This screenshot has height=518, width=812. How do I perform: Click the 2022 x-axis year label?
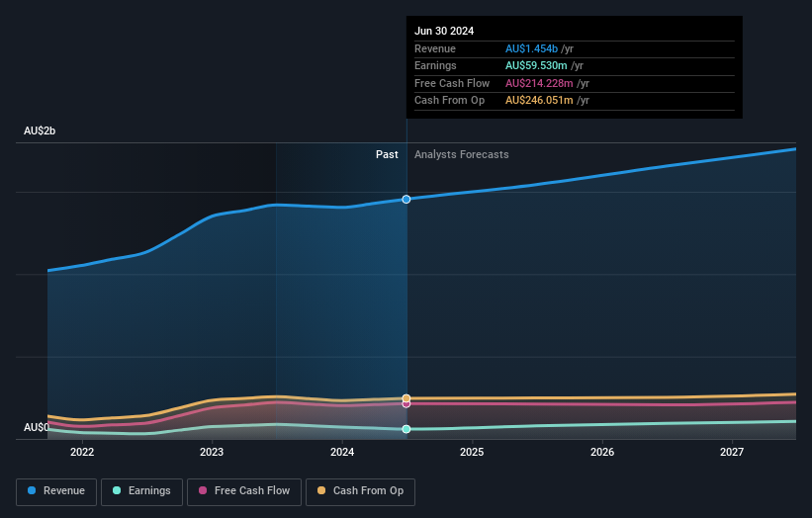pyautogui.click(x=82, y=452)
